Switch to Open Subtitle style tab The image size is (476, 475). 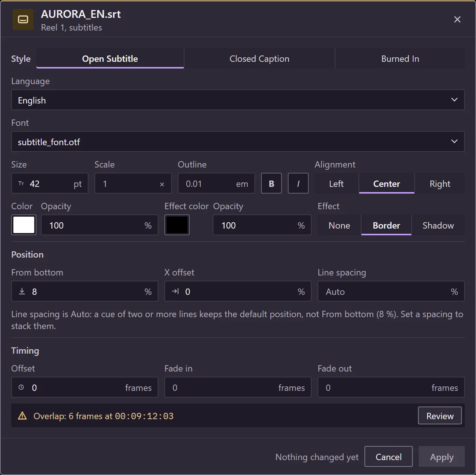coord(110,58)
